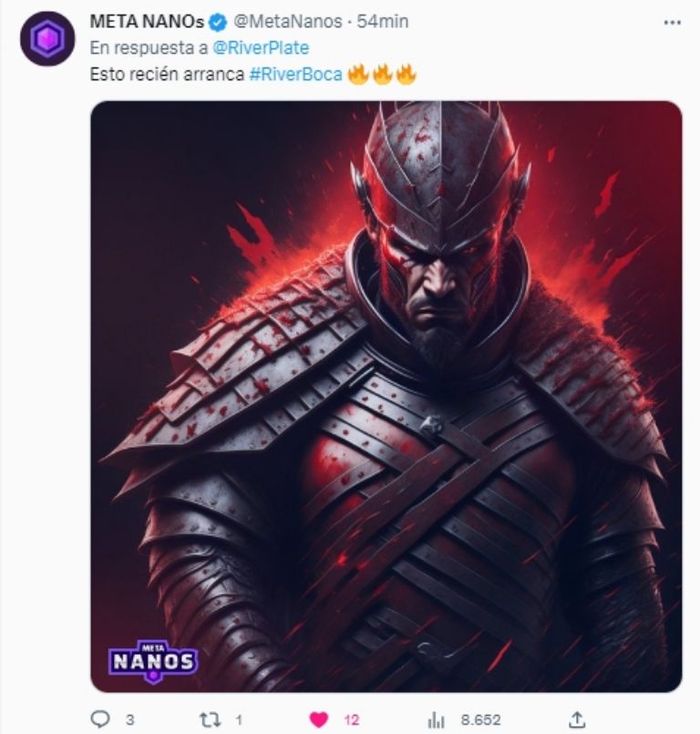Open the views bar chart icon
700x734 pixels.
coord(436,719)
